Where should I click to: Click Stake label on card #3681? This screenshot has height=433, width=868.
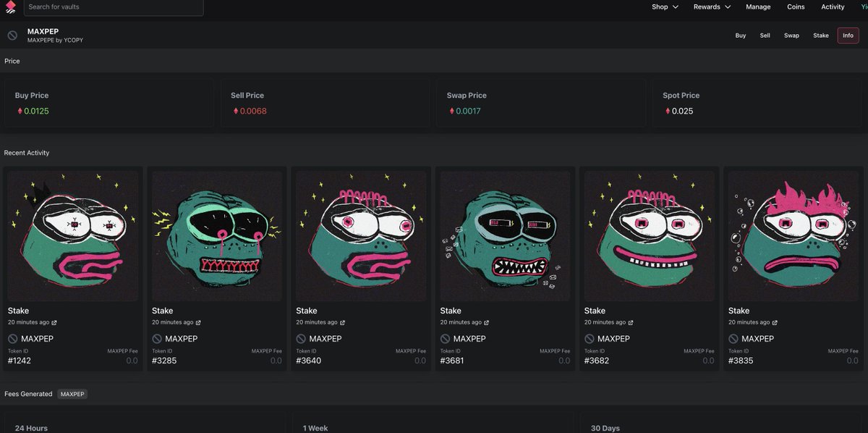(451, 311)
